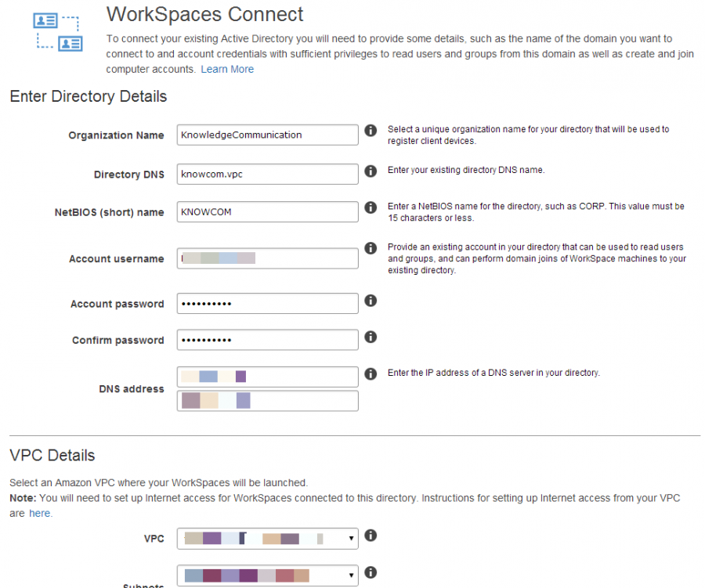Click the Account password field
705x588 pixels.
[268, 304]
